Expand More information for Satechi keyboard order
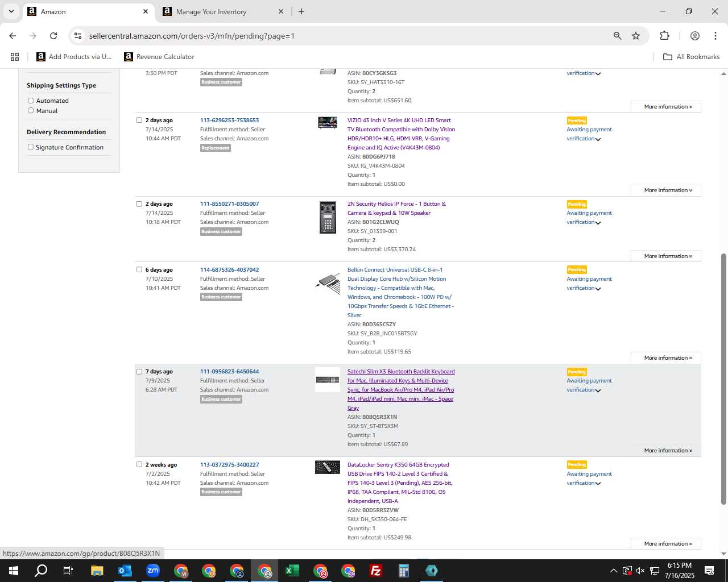This screenshot has width=728, height=582. 666,451
